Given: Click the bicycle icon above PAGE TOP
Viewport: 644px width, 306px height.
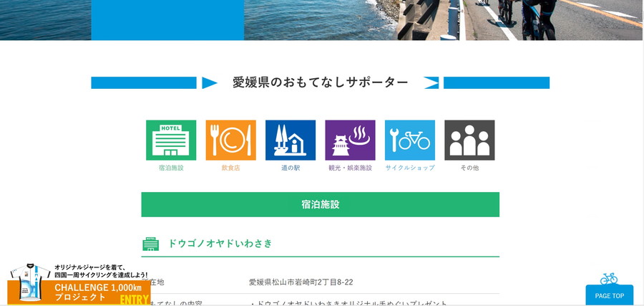Looking at the screenshot, I should [608, 278].
